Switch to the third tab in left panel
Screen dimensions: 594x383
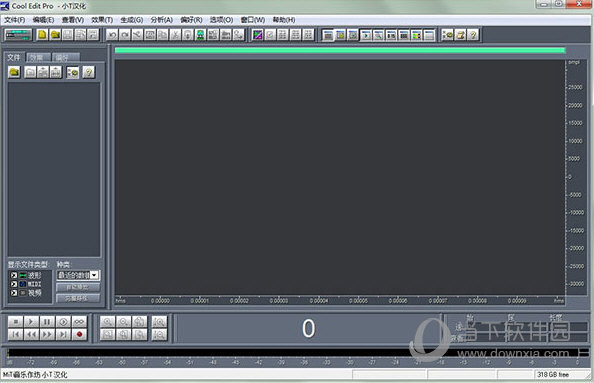66,58
